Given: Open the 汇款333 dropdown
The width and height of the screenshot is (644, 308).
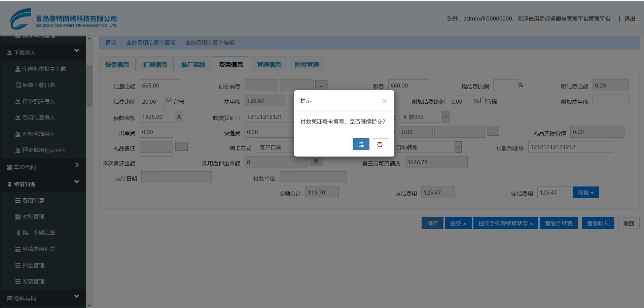Looking at the screenshot, I should click(x=445, y=117).
